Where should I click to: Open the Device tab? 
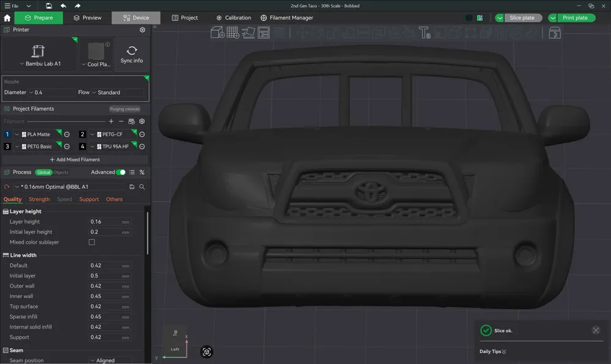point(136,18)
